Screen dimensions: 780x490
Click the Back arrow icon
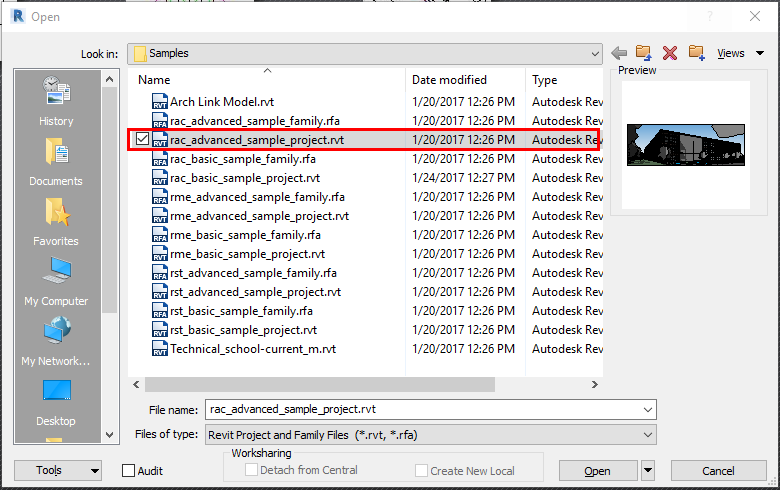tap(619, 53)
